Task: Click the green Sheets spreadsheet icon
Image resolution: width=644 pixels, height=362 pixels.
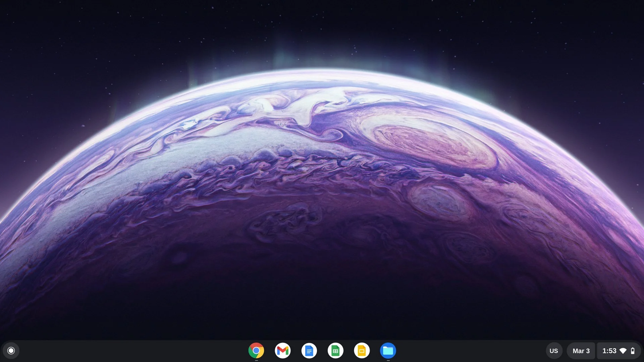Action: [x=335, y=351]
